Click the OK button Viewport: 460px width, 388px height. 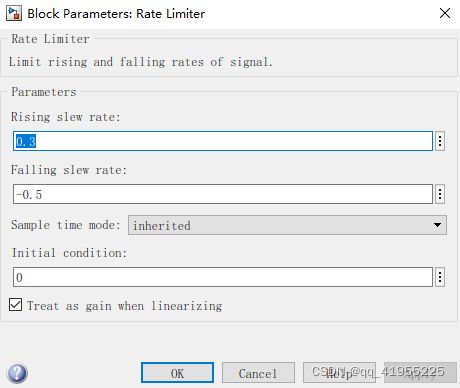pos(177,373)
